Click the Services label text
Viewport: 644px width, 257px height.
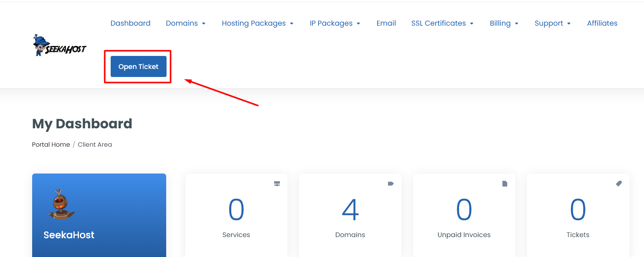pos(236,235)
